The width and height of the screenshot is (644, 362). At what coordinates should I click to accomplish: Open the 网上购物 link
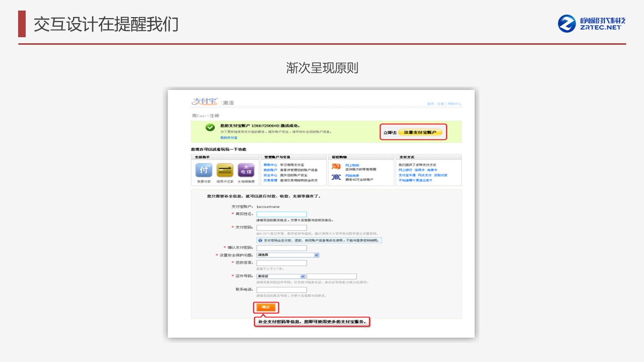[352, 165]
